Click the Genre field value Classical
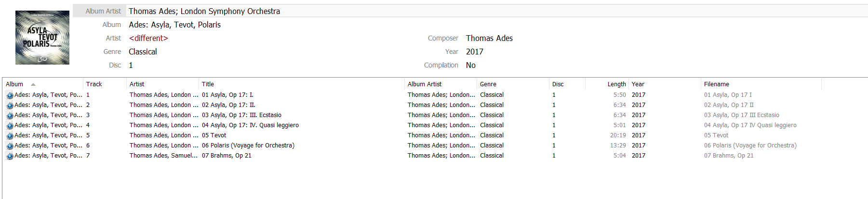The image size is (868, 199). click(143, 52)
